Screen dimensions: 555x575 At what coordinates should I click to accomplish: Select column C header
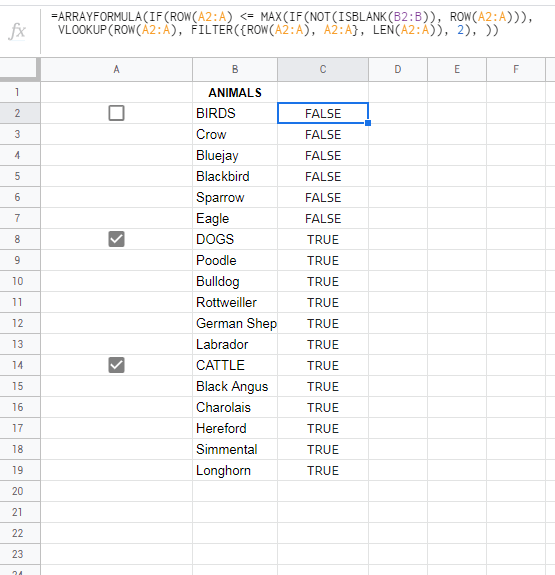pos(323,69)
